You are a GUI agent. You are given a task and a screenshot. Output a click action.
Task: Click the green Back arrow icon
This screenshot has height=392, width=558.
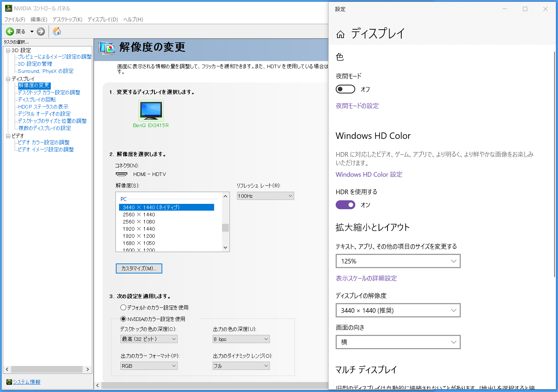click(10, 31)
